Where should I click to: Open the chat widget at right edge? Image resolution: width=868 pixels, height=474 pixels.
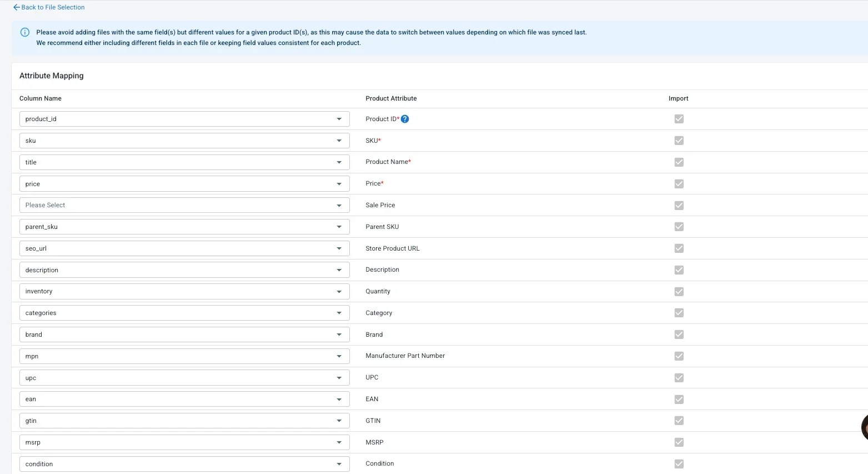(x=864, y=427)
